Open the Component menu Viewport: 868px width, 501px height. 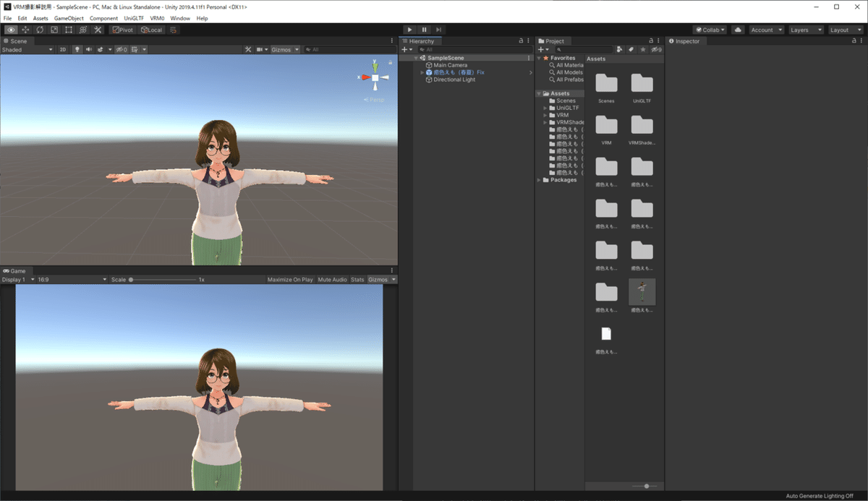[x=104, y=18]
